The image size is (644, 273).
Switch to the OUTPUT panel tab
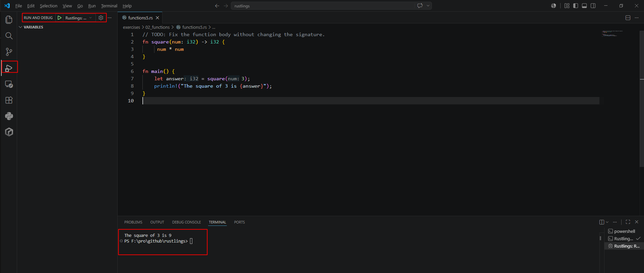coord(157,222)
